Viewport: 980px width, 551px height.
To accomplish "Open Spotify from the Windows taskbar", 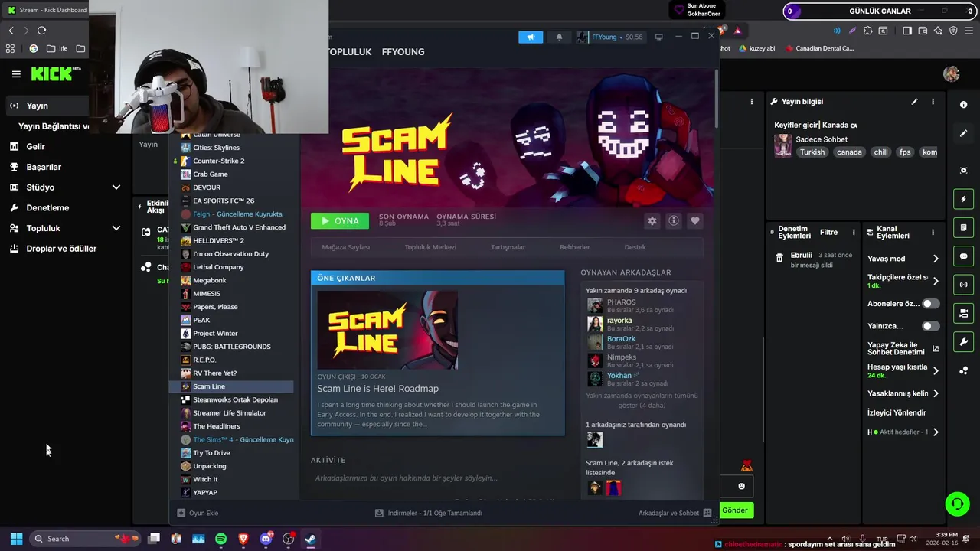I will click(x=221, y=539).
